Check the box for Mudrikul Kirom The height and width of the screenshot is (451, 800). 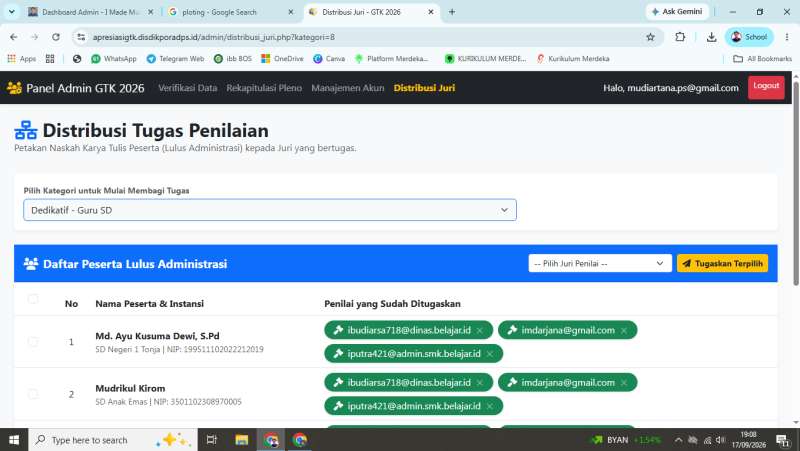click(33, 394)
